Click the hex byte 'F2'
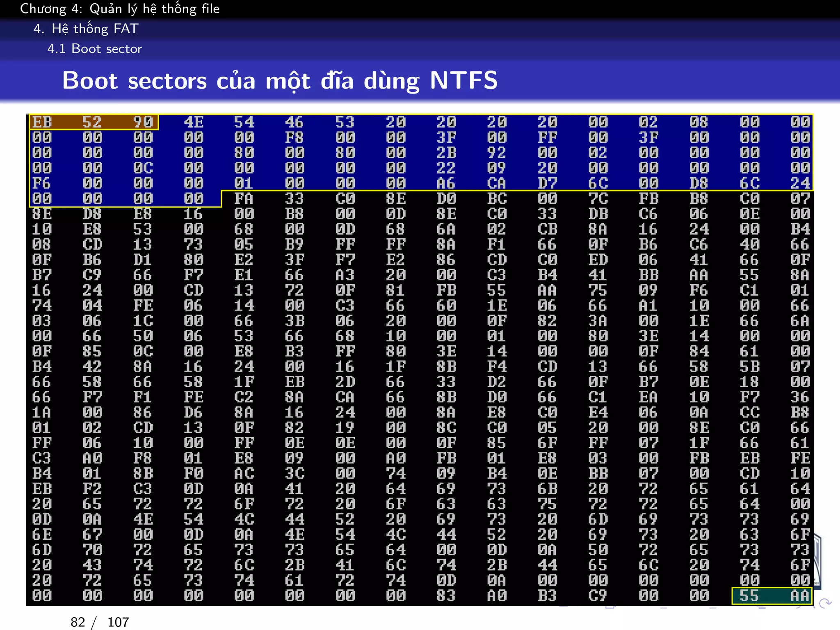Screen dimensions: 840x630 (x=92, y=489)
